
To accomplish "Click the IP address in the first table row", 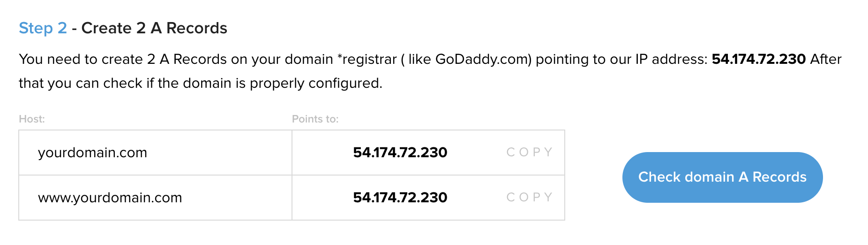I will click(400, 153).
